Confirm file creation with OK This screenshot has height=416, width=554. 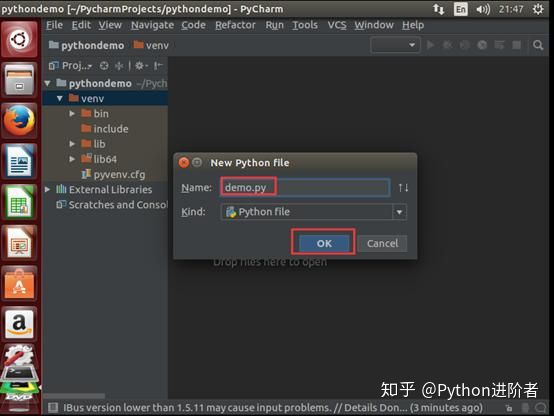pyautogui.click(x=324, y=243)
